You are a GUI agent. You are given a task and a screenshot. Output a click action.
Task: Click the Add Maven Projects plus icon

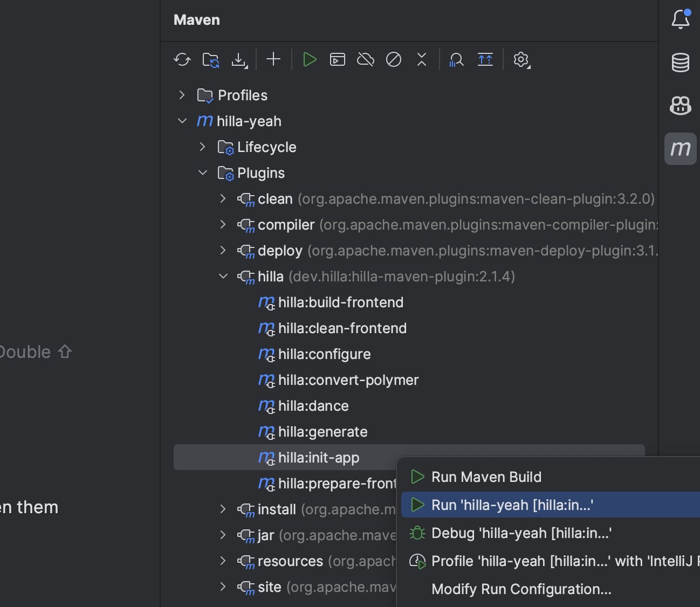pos(273,59)
